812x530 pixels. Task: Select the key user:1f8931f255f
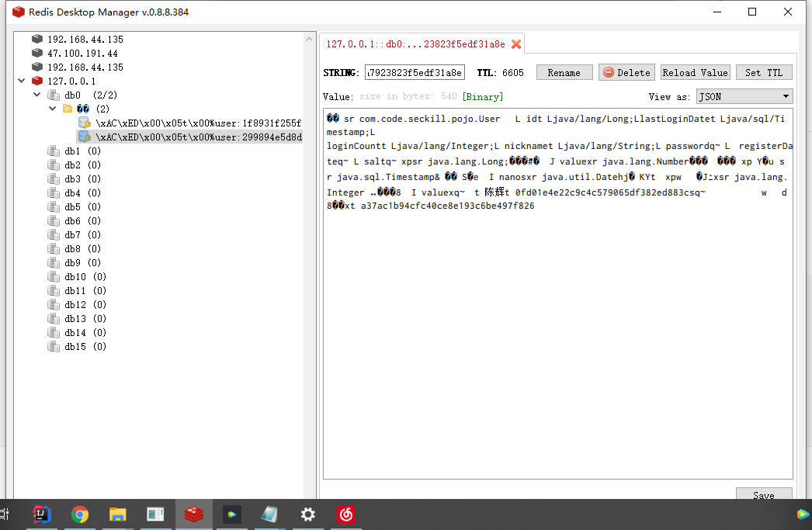199,123
